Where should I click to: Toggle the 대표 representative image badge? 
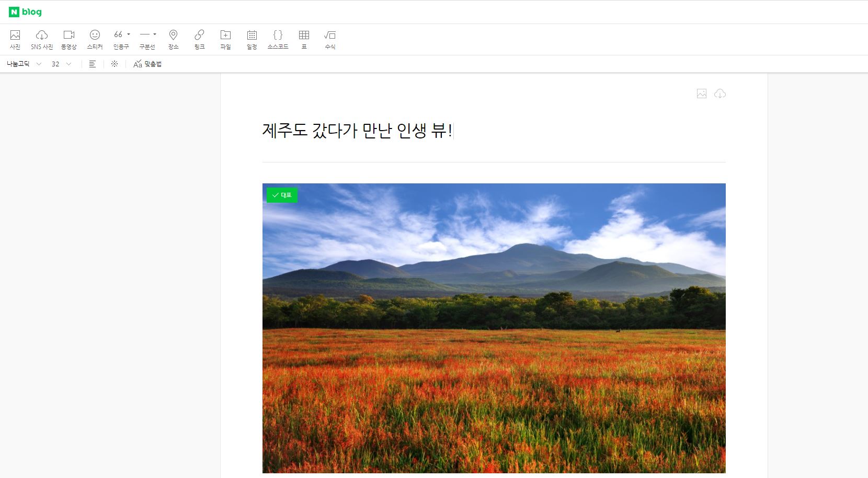click(282, 195)
